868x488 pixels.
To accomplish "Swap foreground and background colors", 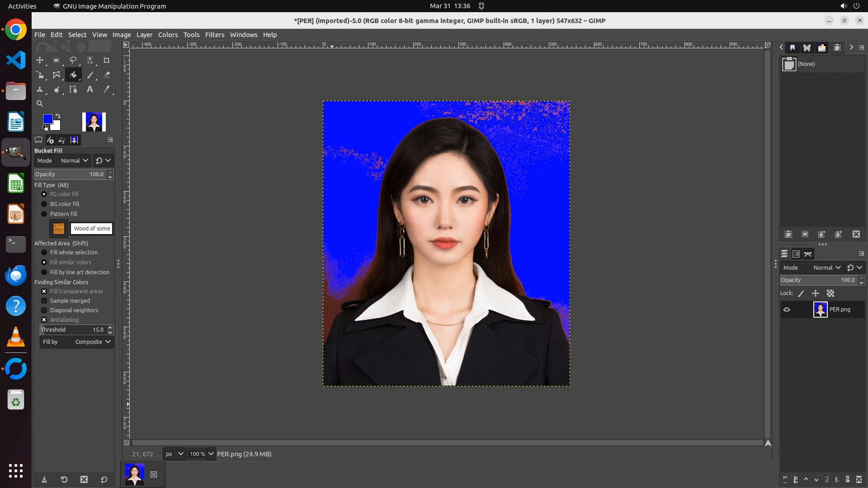I will [x=58, y=116].
